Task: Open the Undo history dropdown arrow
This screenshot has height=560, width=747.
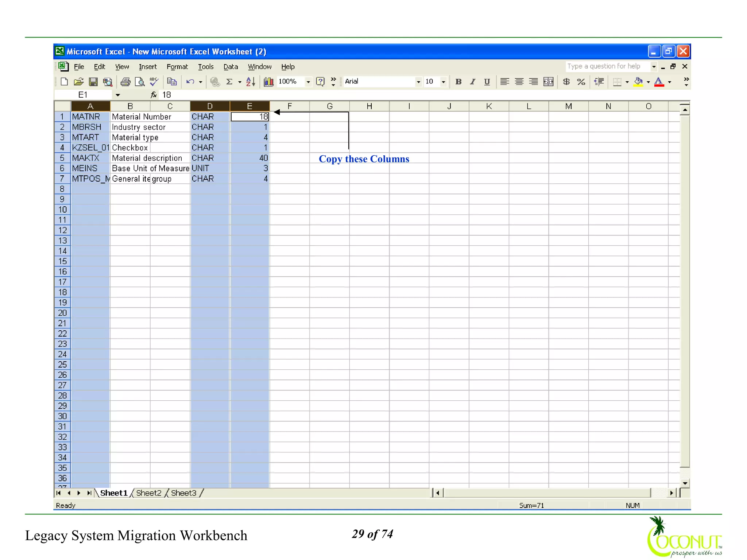Action: 201,82
